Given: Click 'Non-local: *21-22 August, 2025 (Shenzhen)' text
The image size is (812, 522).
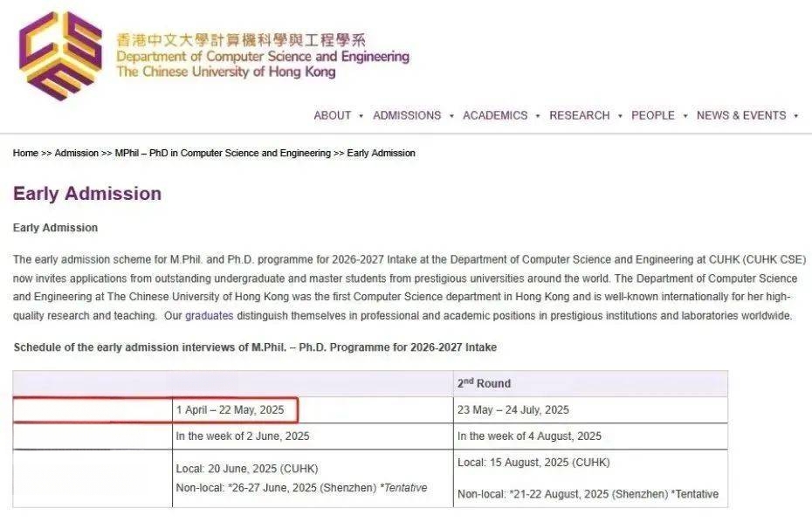Looking at the screenshot, I should coord(563,494).
